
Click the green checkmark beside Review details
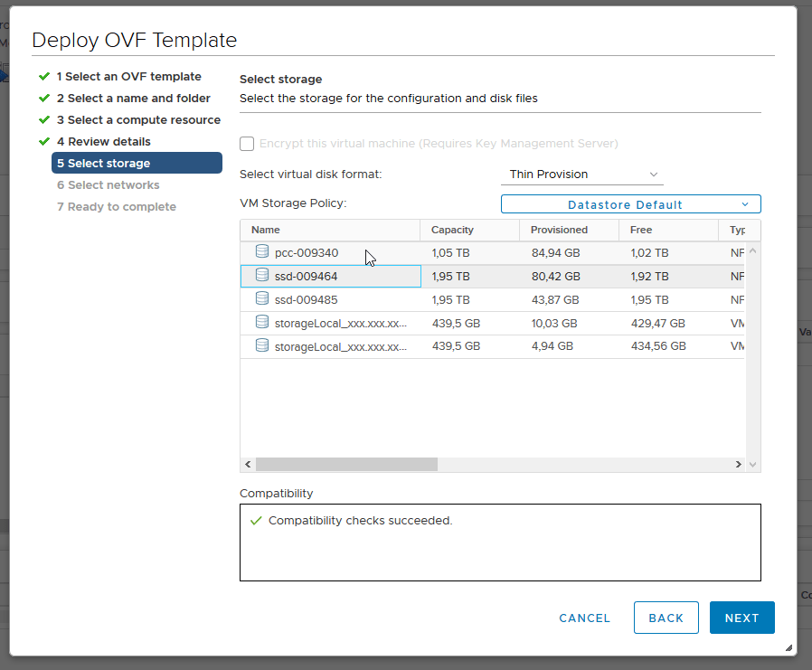pyautogui.click(x=43, y=141)
